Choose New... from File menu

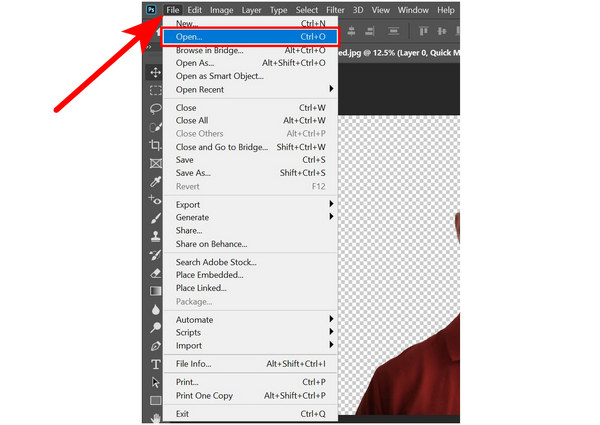click(251, 23)
